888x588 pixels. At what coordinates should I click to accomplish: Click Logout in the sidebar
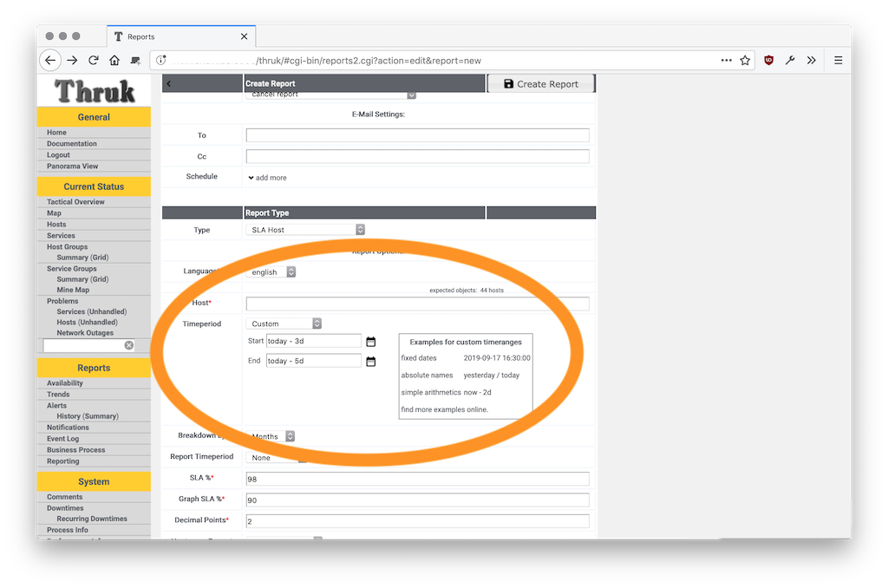click(58, 155)
